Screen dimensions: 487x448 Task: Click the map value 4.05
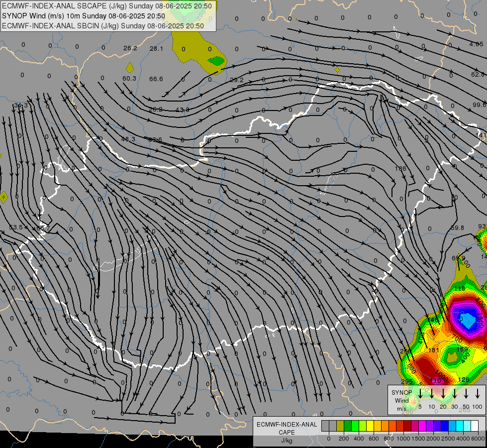476,44
